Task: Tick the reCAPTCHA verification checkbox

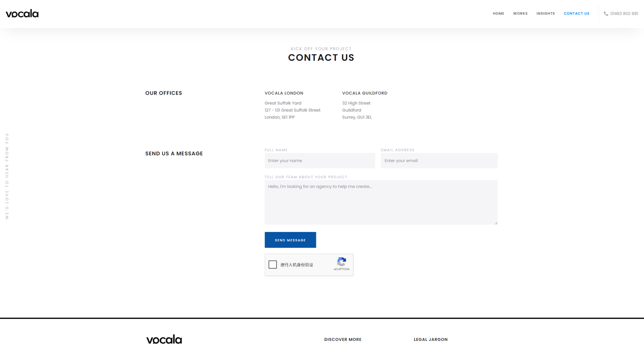Action: tap(273, 265)
